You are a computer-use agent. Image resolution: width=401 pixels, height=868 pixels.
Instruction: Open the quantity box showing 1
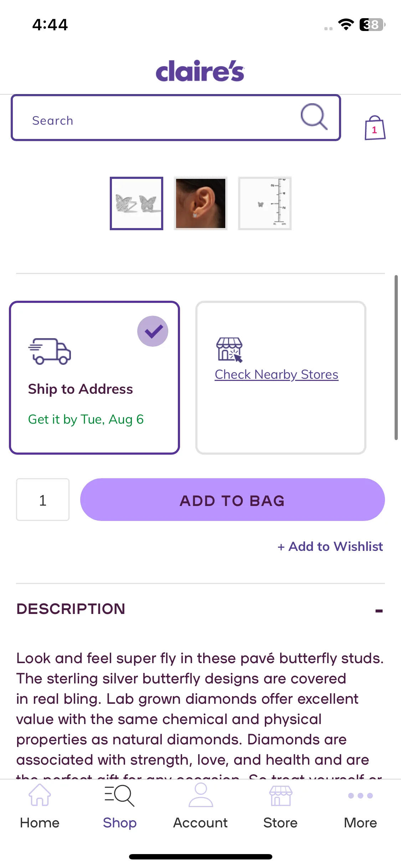(43, 500)
